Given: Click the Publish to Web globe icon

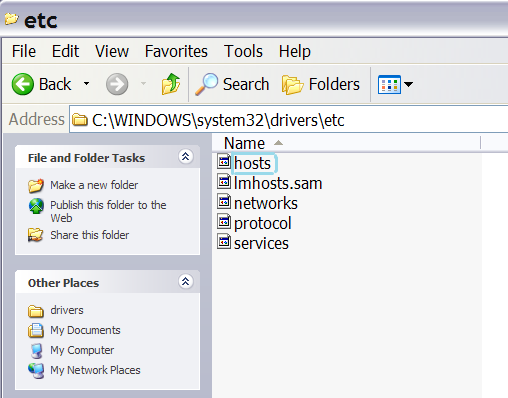Looking at the screenshot, I should 36,206.
